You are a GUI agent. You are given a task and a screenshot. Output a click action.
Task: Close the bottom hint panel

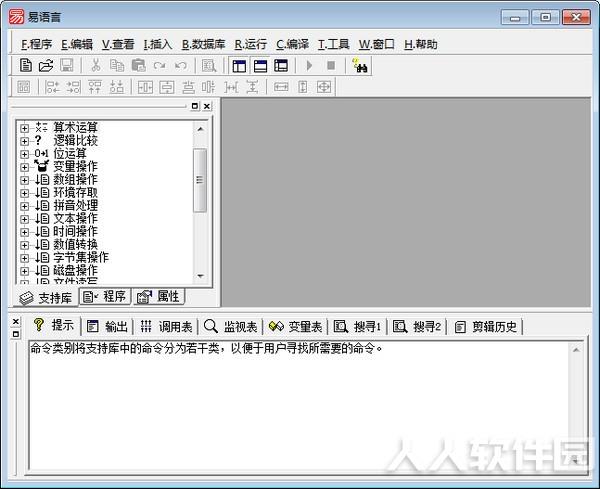click(x=16, y=321)
